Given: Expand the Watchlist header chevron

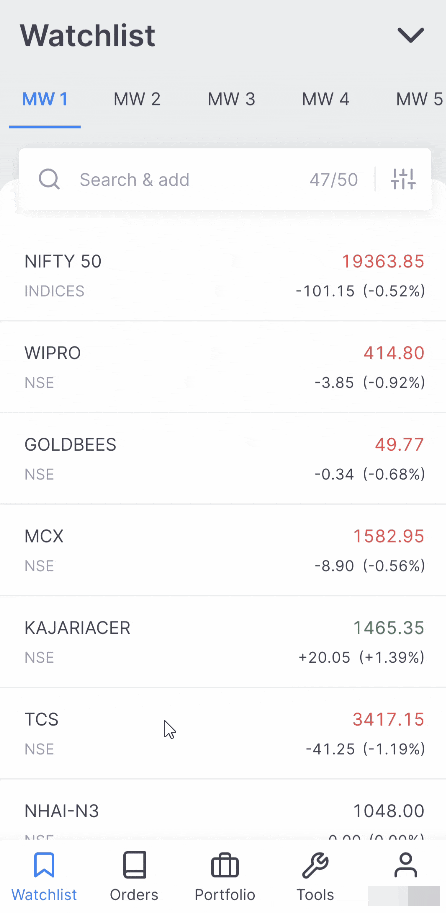Looking at the screenshot, I should tap(411, 36).
